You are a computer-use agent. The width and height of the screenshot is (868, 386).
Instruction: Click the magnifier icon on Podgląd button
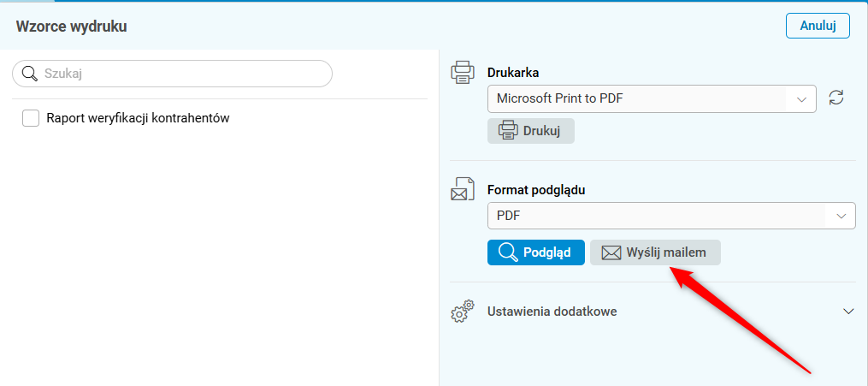(508, 252)
